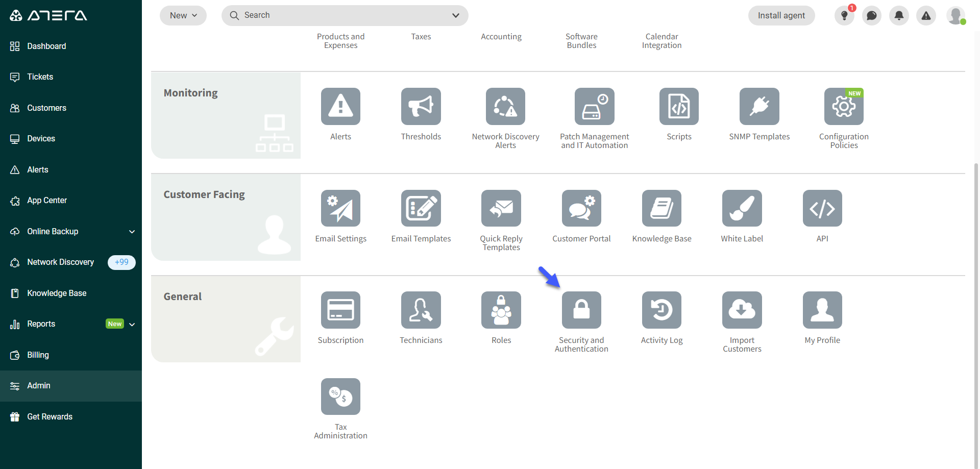This screenshot has height=469, width=980.
Task: Open SNMP Templates tile
Action: (759, 106)
